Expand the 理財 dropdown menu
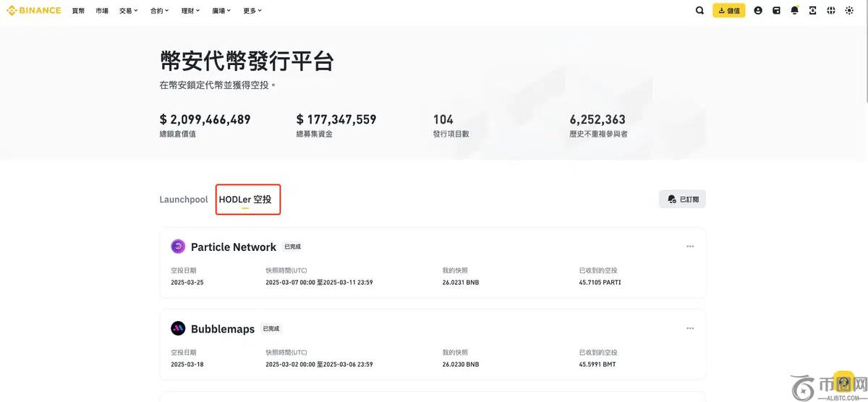The height and width of the screenshot is (402, 868). 191,11
